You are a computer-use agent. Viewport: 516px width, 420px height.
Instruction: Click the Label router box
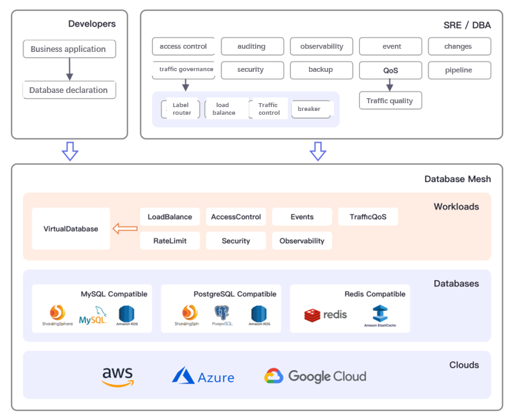(181, 108)
